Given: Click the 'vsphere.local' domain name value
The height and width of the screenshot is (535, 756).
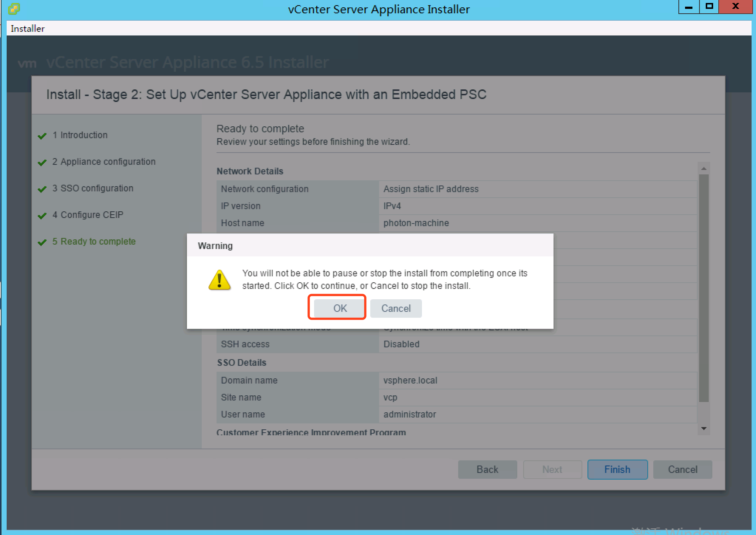Looking at the screenshot, I should (410, 380).
